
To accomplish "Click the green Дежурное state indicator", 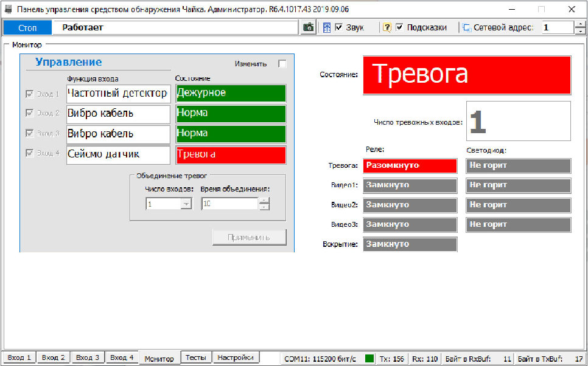I will pyautogui.click(x=231, y=93).
